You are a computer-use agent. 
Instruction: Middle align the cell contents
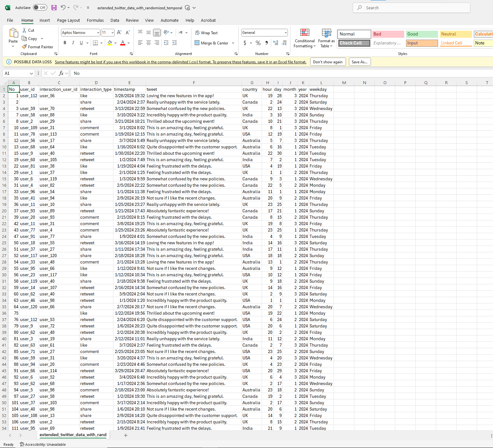(x=149, y=33)
